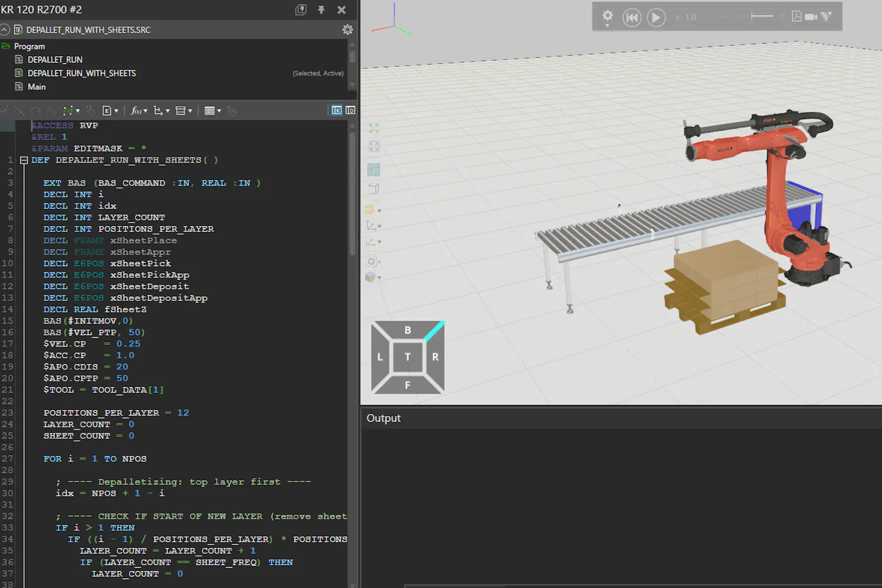Click the code editor vertical scrollbar
The width and height of the screenshot is (882, 588).
(352, 193)
